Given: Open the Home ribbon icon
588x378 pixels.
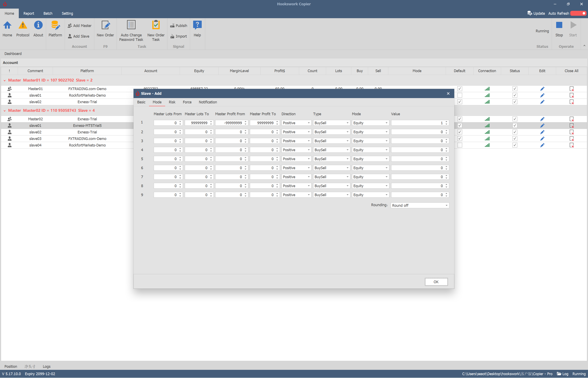Looking at the screenshot, I should (x=7, y=29).
